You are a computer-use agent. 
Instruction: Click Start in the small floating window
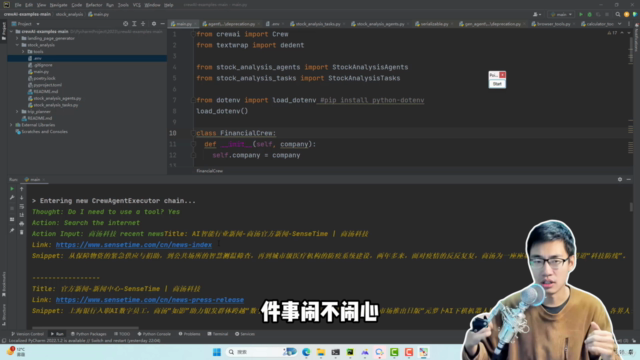(x=497, y=84)
